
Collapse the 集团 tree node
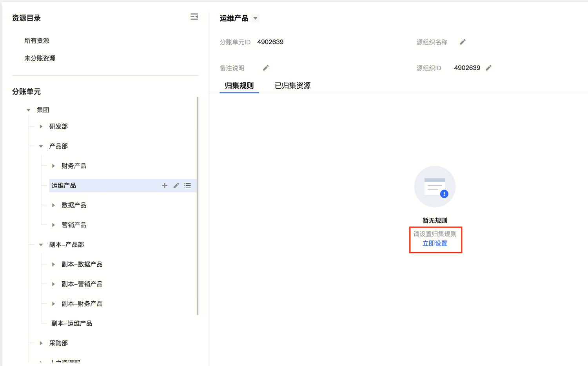coord(29,110)
